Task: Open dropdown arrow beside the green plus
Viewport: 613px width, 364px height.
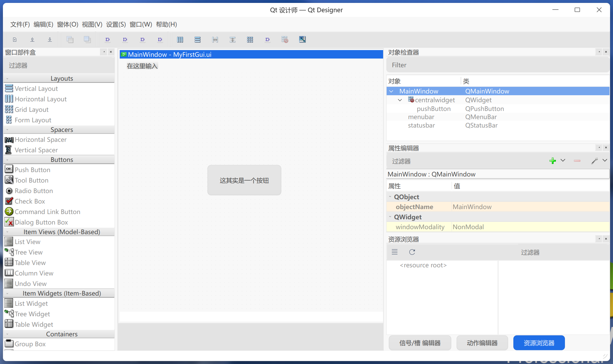Action: 563,160
